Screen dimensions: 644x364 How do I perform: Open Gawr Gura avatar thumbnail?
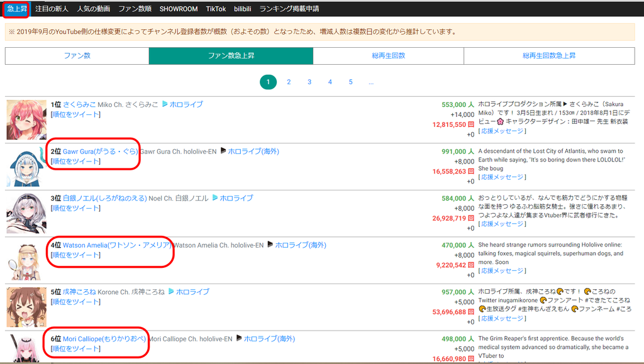click(26, 167)
